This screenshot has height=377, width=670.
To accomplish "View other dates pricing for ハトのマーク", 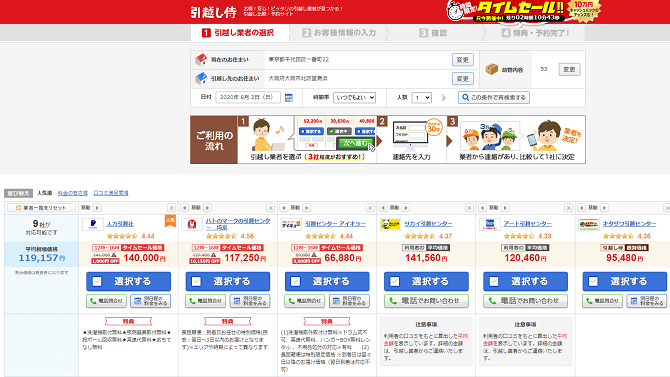I will point(250,301).
